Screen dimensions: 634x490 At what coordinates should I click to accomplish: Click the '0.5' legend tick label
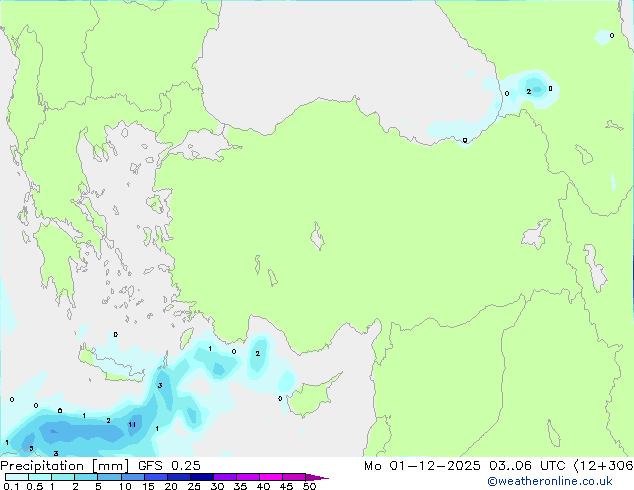(34, 486)
